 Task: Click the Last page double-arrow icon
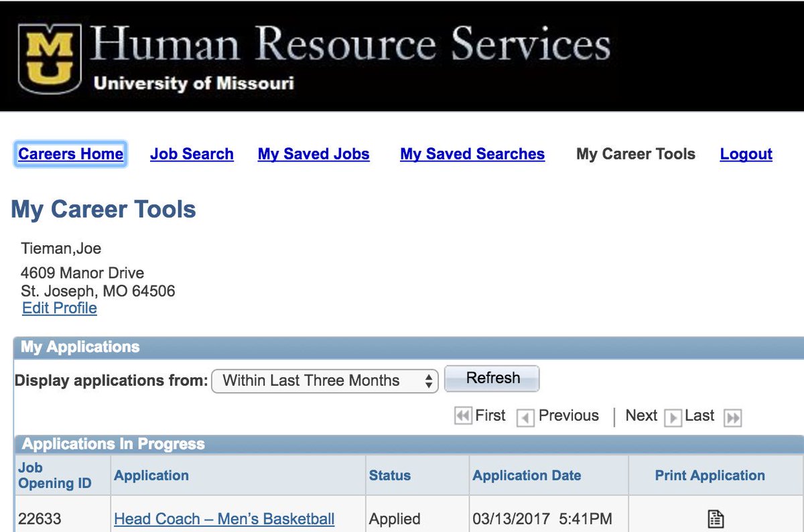(x=734, y=417)
